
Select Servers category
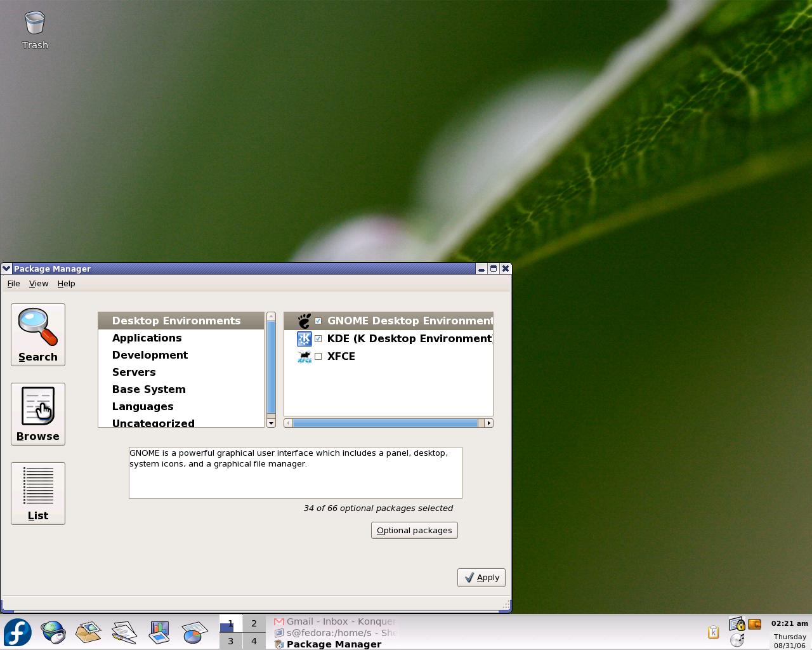[x=181, y=372]
